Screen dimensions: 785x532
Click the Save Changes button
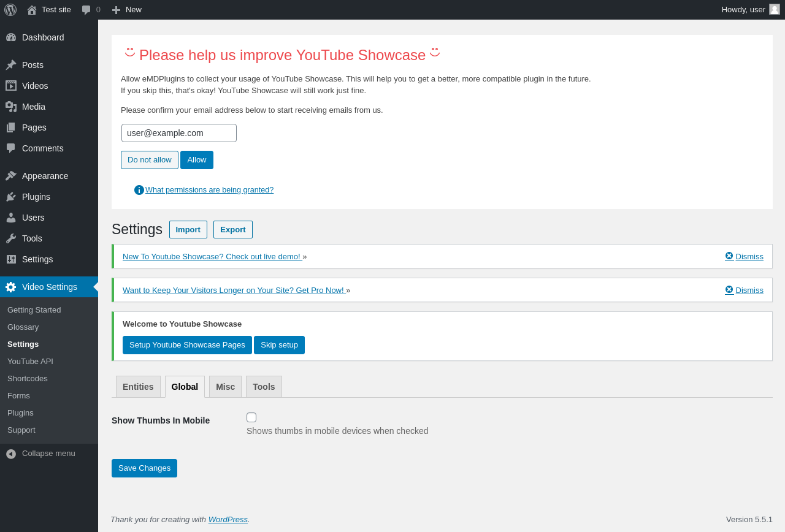(144, 468)
